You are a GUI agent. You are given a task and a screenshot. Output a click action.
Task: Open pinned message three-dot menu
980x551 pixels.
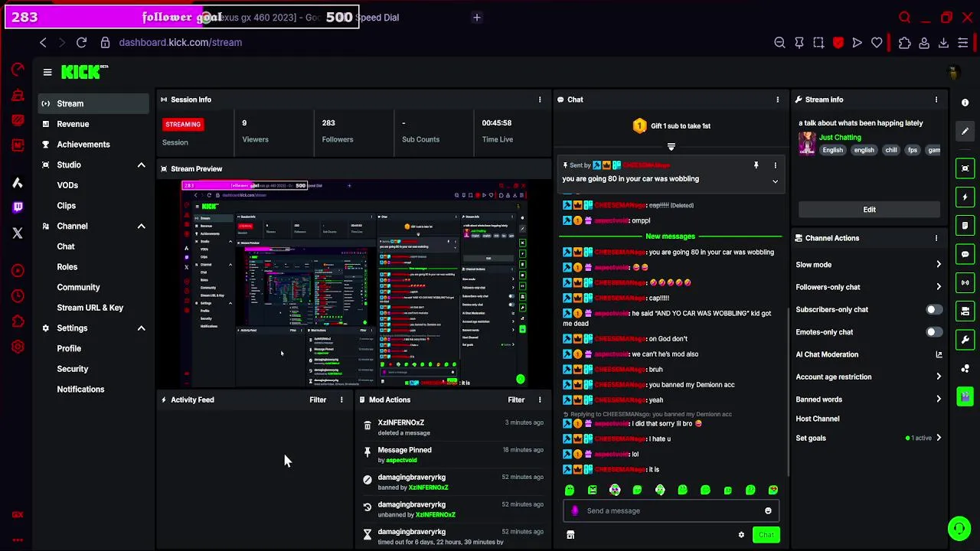coord(775,165)
